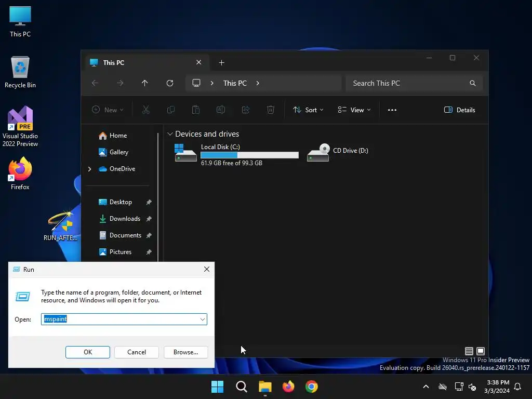Open the New dropdown in Explorer
Screen dimensions: 532x399
point(108,110)
